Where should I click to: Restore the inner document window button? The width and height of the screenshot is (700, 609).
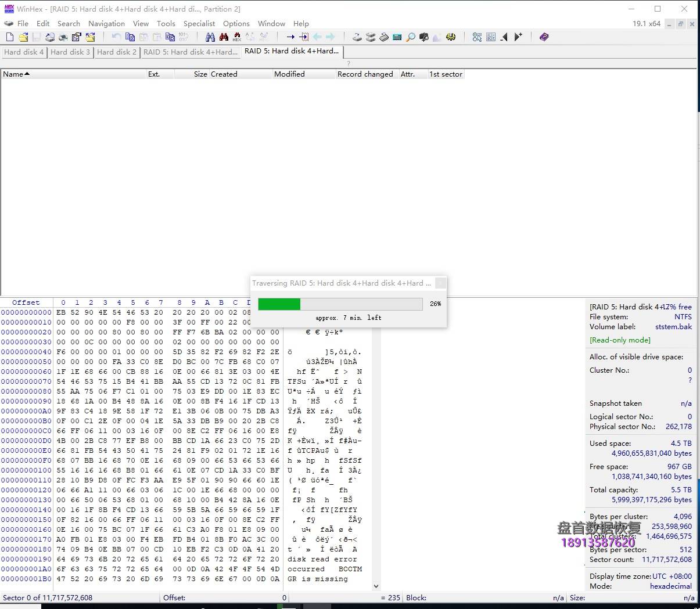681,24
